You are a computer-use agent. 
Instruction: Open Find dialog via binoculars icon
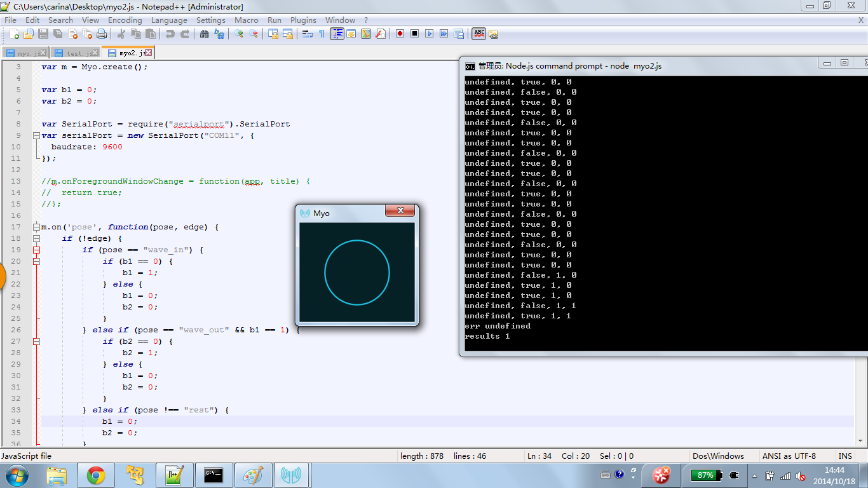coord(205,34)
